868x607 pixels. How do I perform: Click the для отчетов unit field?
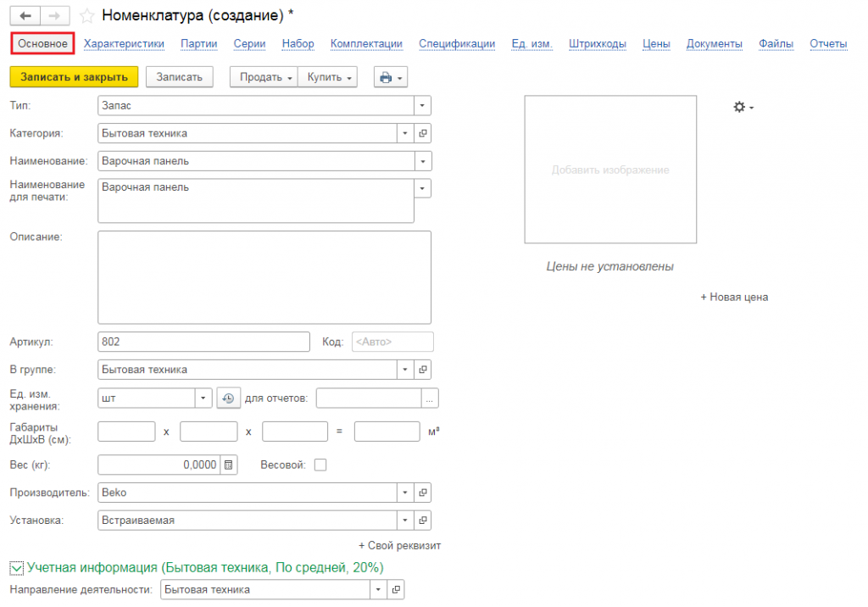click(369, 398)
